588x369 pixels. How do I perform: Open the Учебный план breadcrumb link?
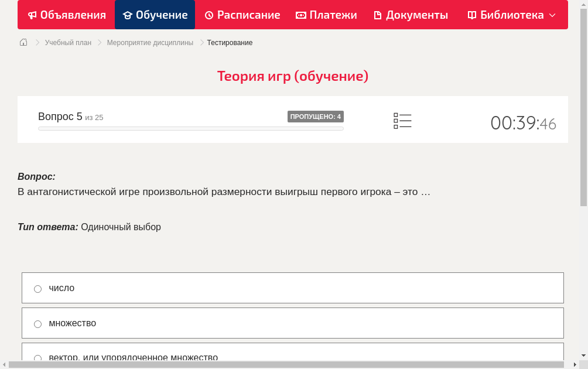click(69, 42)
